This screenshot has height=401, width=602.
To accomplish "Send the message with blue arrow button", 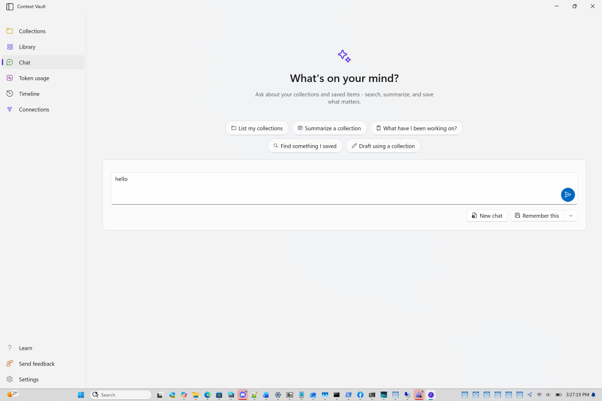I will tap(568, 195).
